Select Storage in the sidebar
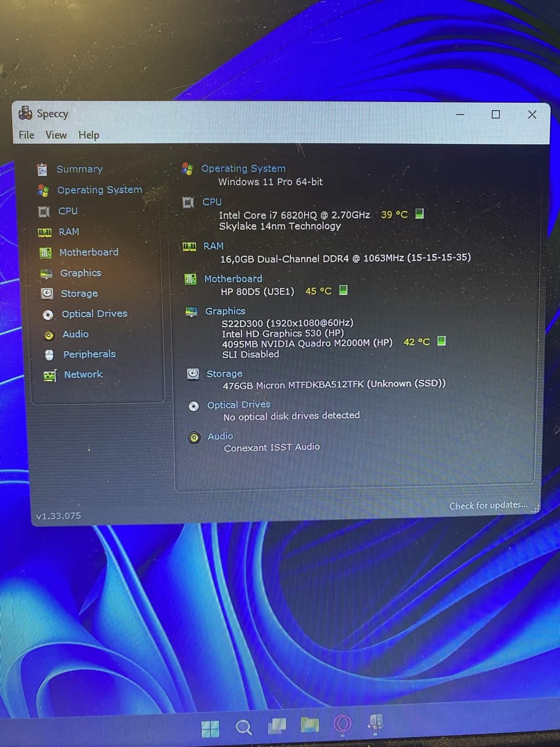 pyautogui.click(x=79, y=293)
